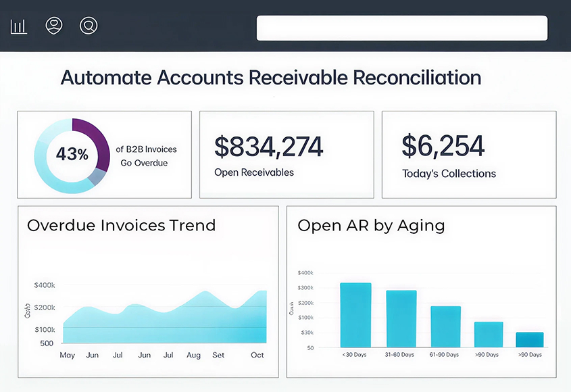571x392 pixels.
Task: Focus the white search field in header
Action: (x=401, y=28)
